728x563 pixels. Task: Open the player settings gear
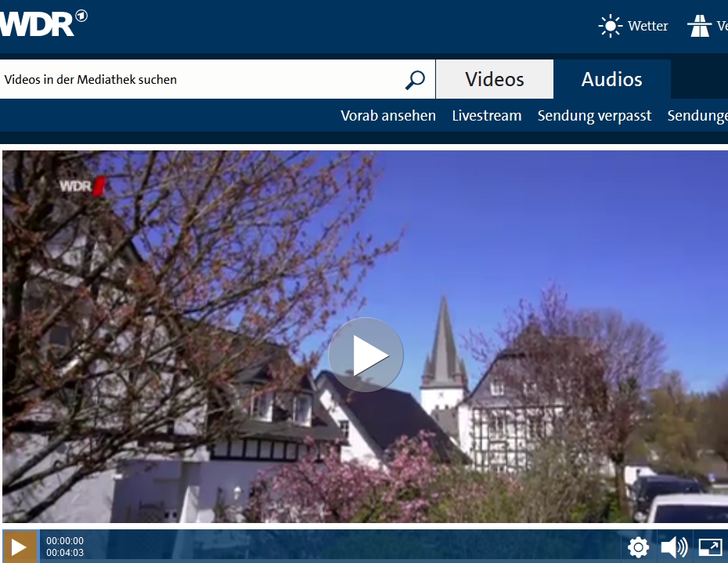[638, 547]
